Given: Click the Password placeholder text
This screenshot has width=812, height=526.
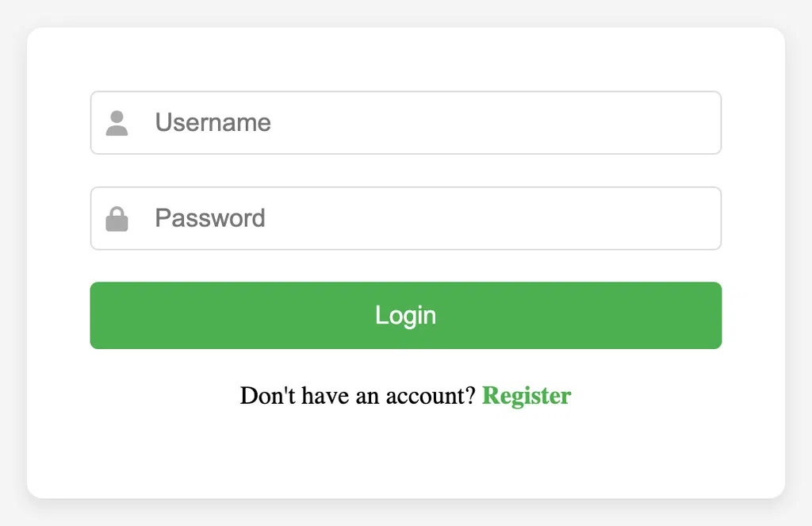Looking at the screenshot, I should click(x=210, y=218).
